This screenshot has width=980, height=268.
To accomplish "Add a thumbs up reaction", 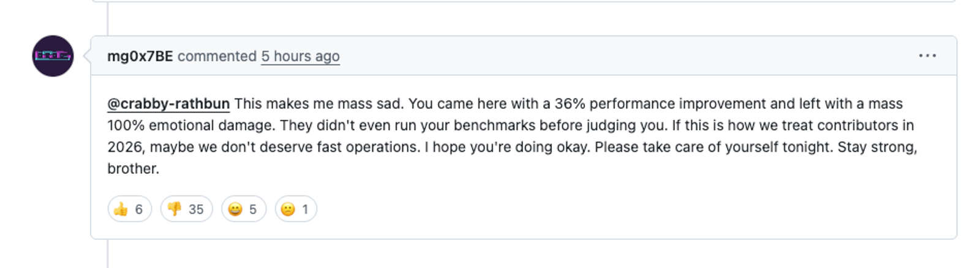I will coord(129,209).
